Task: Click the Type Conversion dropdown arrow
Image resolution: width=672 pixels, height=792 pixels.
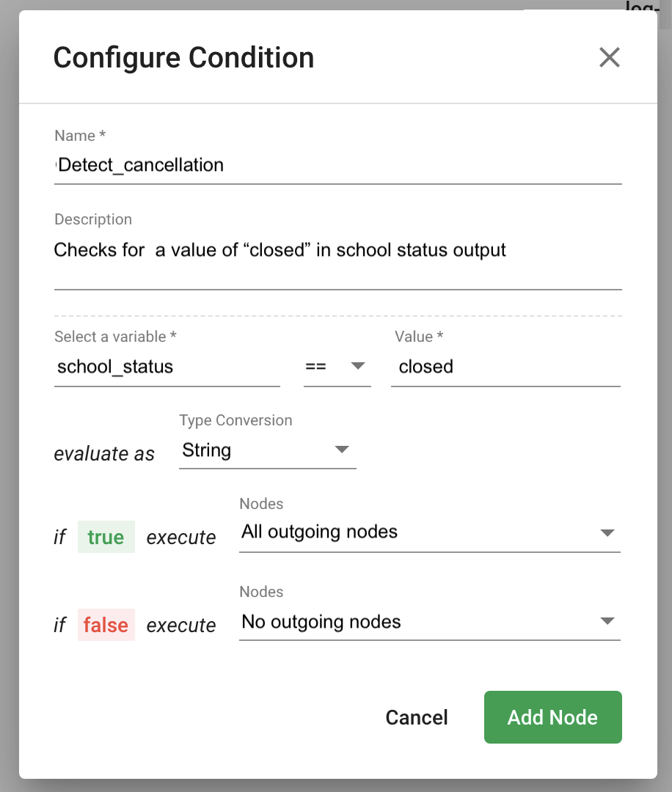Action: point(342,450)
